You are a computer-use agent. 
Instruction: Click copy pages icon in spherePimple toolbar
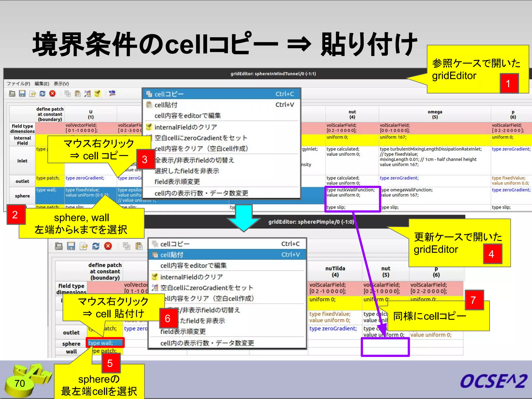[127, 246]
